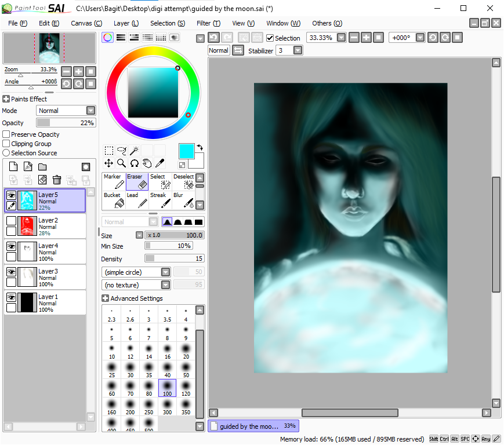Screen dimensions: 504x445
Task: Enable the Clipping Group checkbox
Action: [6, 144]
